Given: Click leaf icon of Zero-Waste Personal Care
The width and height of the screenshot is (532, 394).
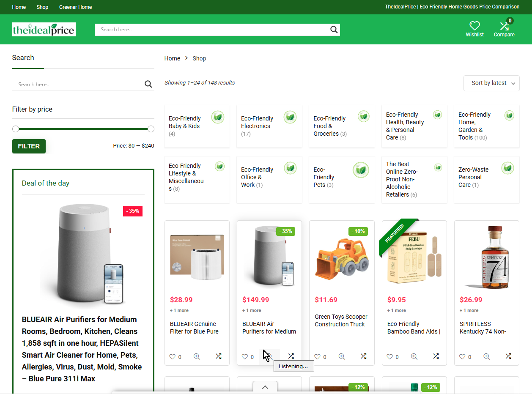Looking at the screenshot, I should click(x=507, y=168).
